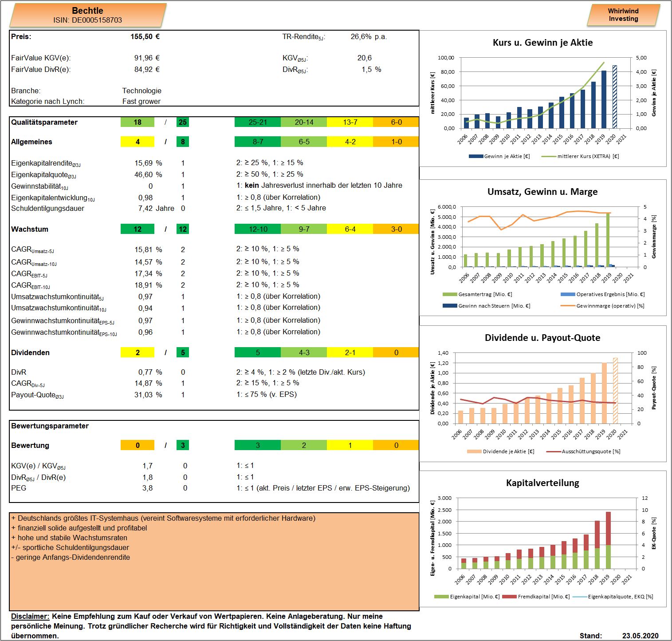Click the Gewinn nach Steuern legend entry
Image resolution: width=672 pixels, height=641 pixels.
[487, 306]
